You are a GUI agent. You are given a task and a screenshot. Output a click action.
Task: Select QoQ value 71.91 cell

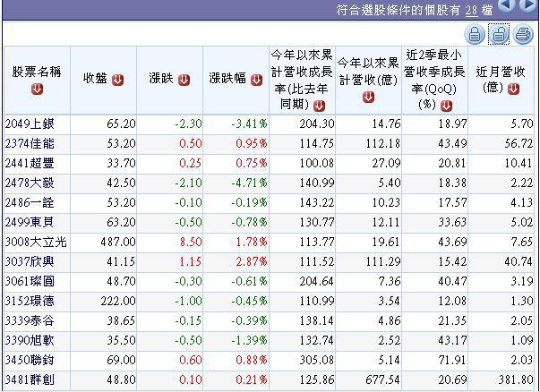[x=435, y=361]
